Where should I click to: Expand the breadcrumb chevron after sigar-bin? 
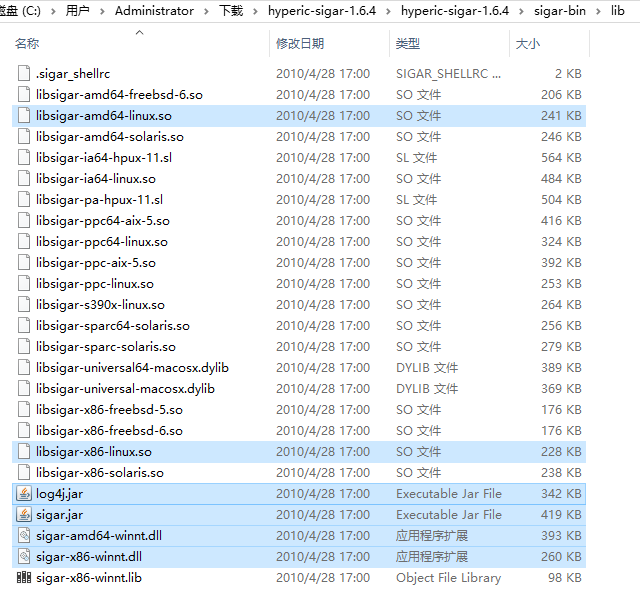click(598, 11)
